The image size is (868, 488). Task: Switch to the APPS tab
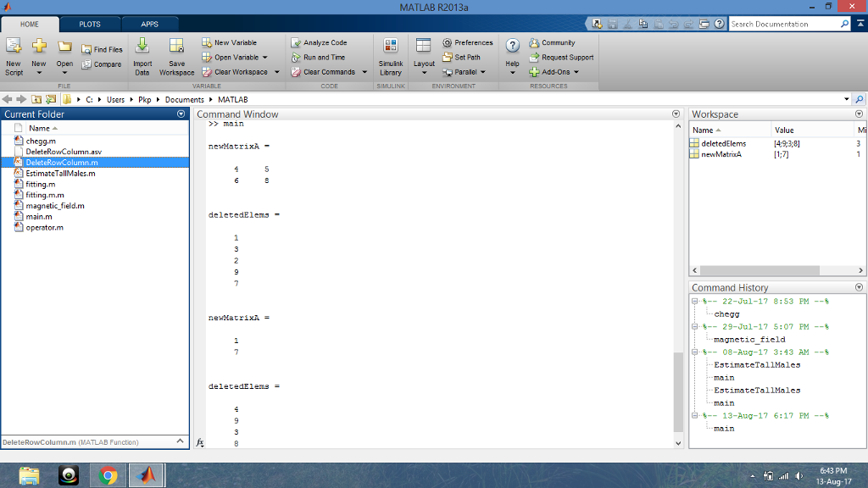coord(149,25)
